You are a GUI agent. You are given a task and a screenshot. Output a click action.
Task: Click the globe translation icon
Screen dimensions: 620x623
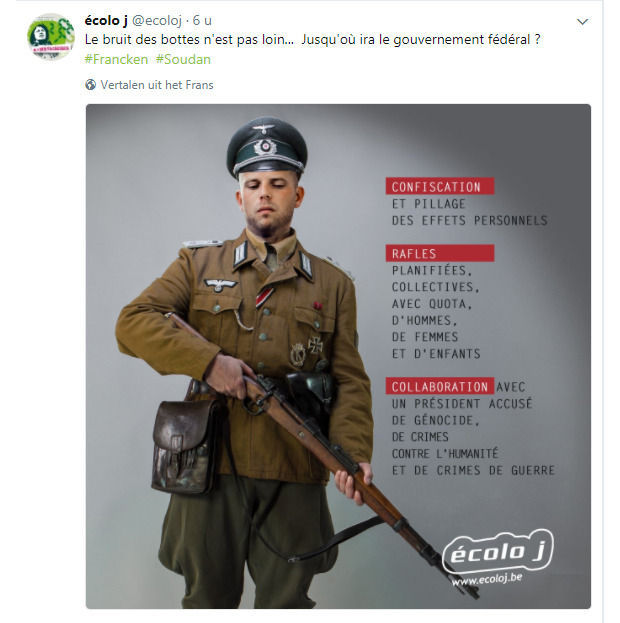(x=91, y=85)
